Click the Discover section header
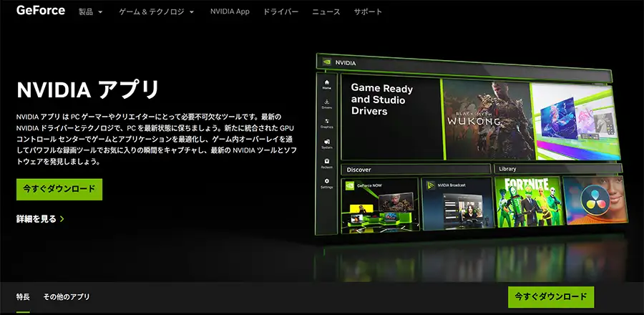Viewport: 644px width, 315px height. point(416,169)
